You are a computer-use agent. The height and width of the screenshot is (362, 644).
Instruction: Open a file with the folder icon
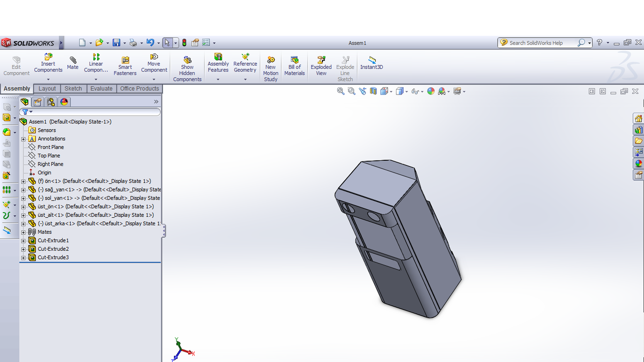[99, 43]
